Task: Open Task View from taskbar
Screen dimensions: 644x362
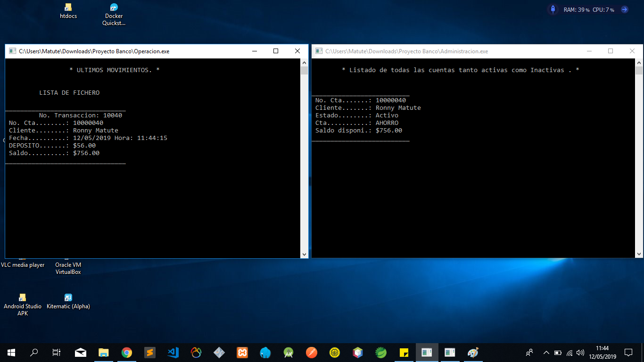Action: click(57, 352)
